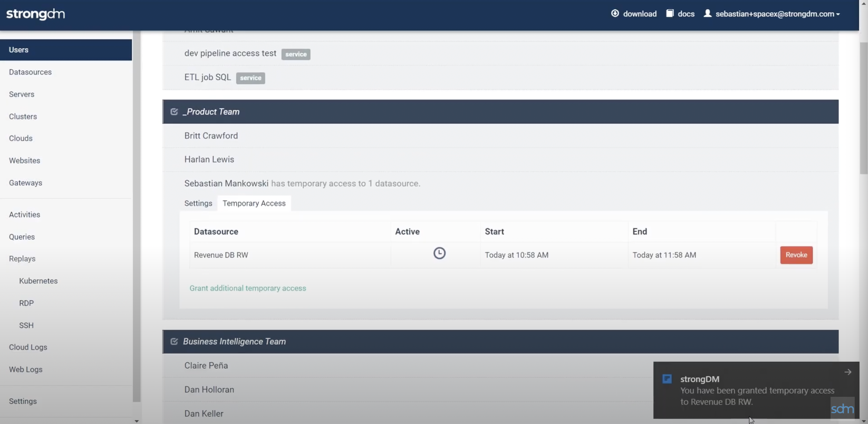Click the download circle icon
The image size is (868, 424).
click(x=615, y=13)
